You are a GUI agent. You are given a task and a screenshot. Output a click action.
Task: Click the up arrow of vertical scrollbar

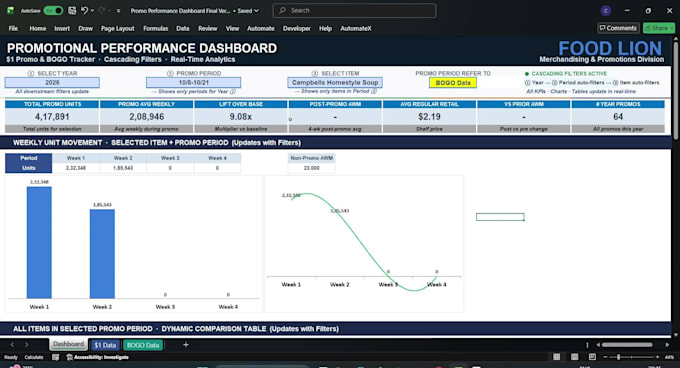tap(675, 39)
